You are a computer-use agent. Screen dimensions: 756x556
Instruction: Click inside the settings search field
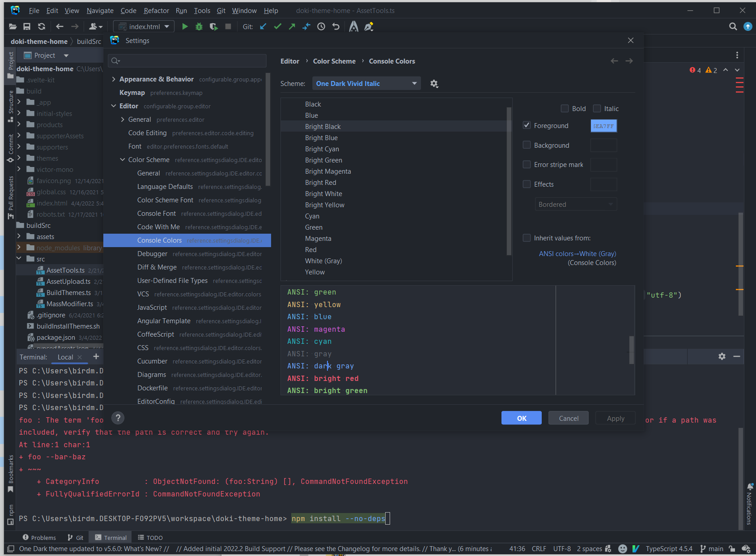pos(188,60)
